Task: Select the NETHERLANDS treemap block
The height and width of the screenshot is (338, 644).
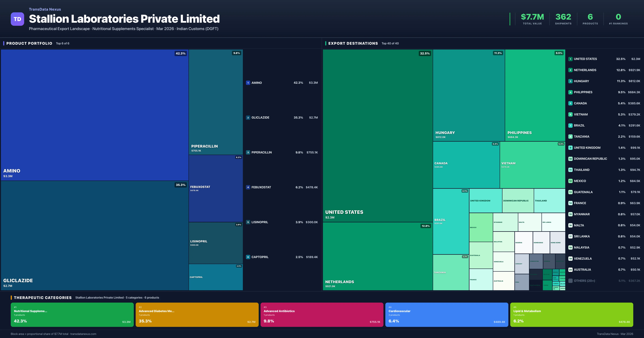Action: [x=378, y=256]
